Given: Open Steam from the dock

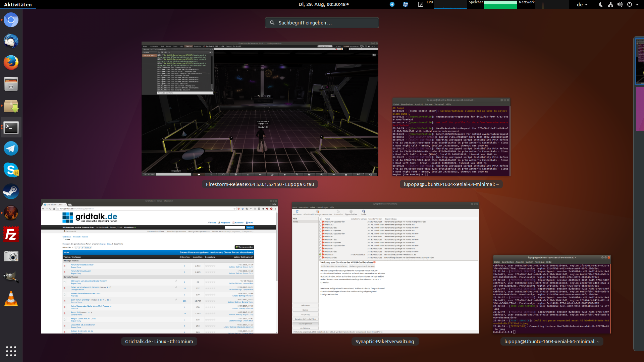Looking at the screenshot, I should click(x=11, y=191).
